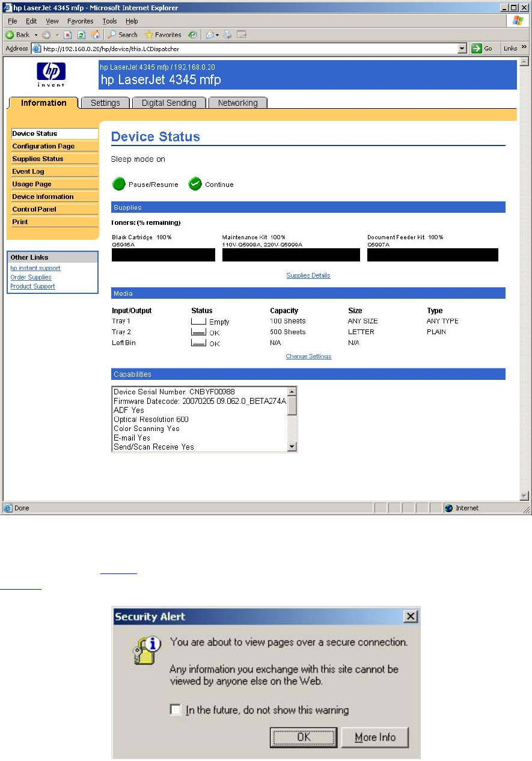This screenshot has width=532, height=761.
Task: Open Configuration Page in sidebar
Action: tap(55, 146)
